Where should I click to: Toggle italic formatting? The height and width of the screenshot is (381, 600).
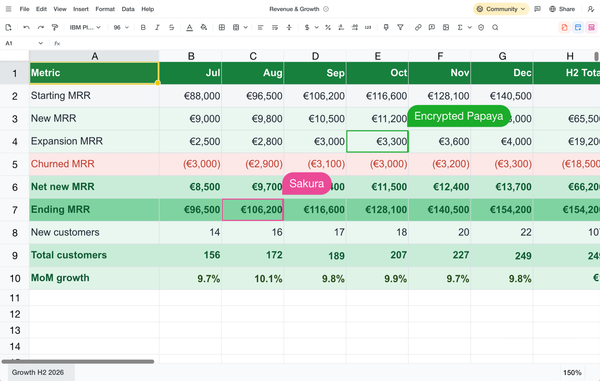(157, 27)
